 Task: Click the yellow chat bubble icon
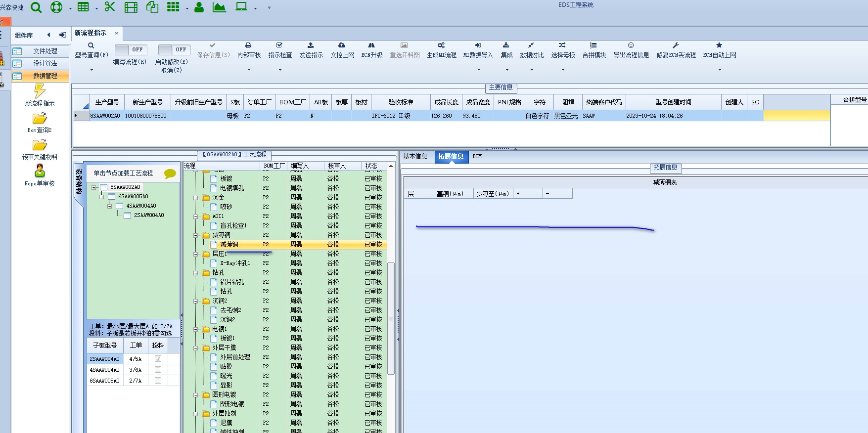click(170, 173)
